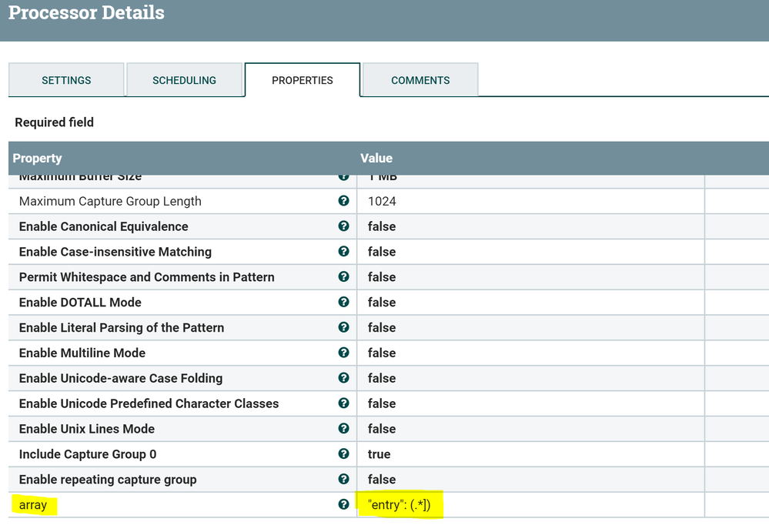Viewport: 769px width, 532px height.
Task: Change Enable DOTALL Mode false value
Action: (x=382, y=303)
